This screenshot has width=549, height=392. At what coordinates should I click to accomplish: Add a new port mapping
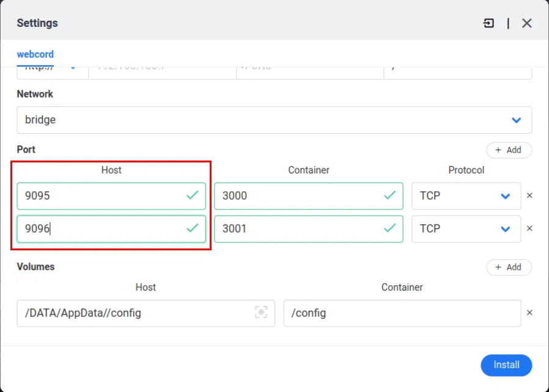coord(509,150)
